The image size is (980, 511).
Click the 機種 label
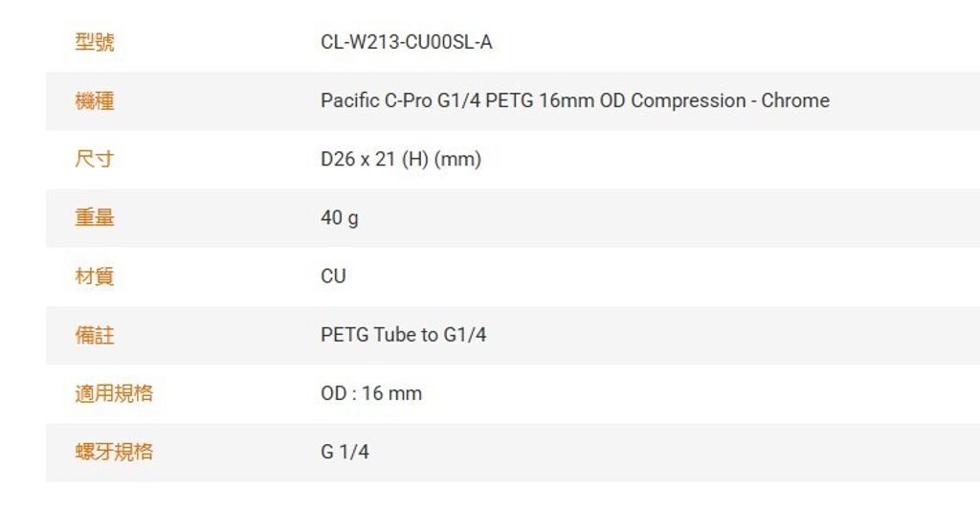(x=95, y=100)
